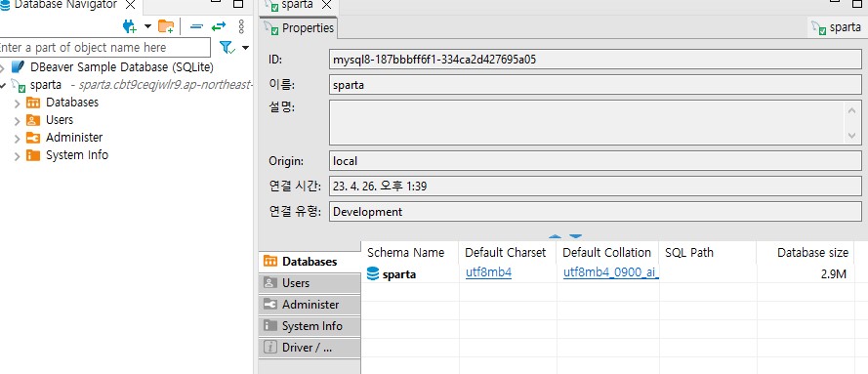Image resolution: width=868 pixels, height=374 pixels.
Task: Click the New Database Connection plug icon
Action: pyautogui.click(x=130, y=26)
